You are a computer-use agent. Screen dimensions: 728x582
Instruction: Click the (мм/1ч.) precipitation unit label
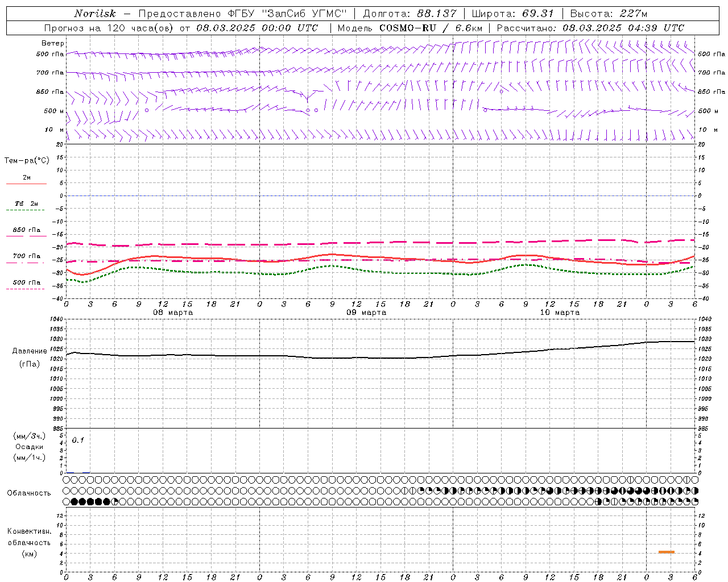coord(30,458)
